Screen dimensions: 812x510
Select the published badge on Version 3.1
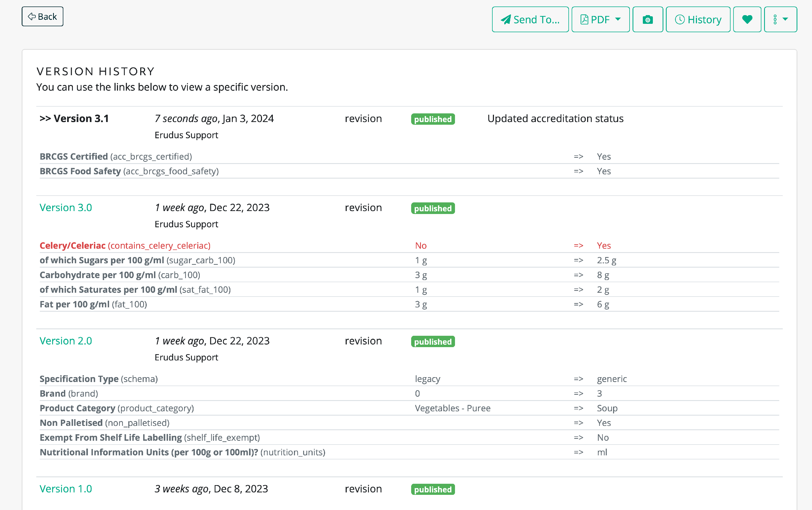433,119
